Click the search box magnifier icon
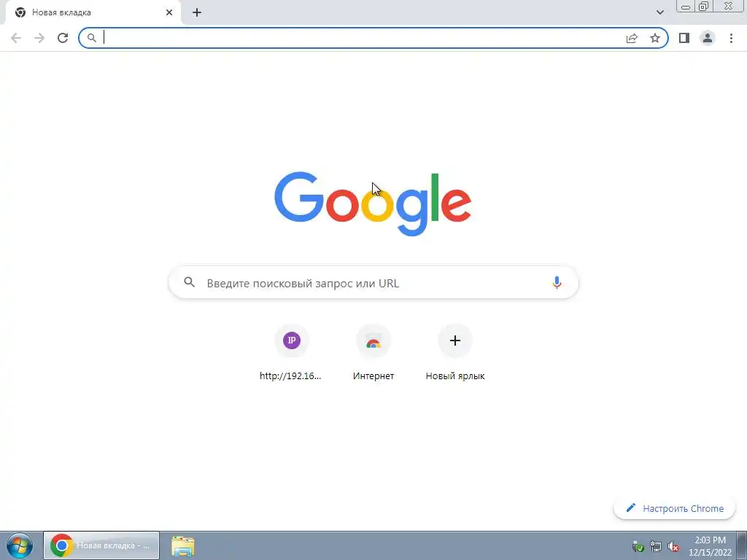Viewport: 747px width, 560px height. pyautogui.click(x=189, y=282)
